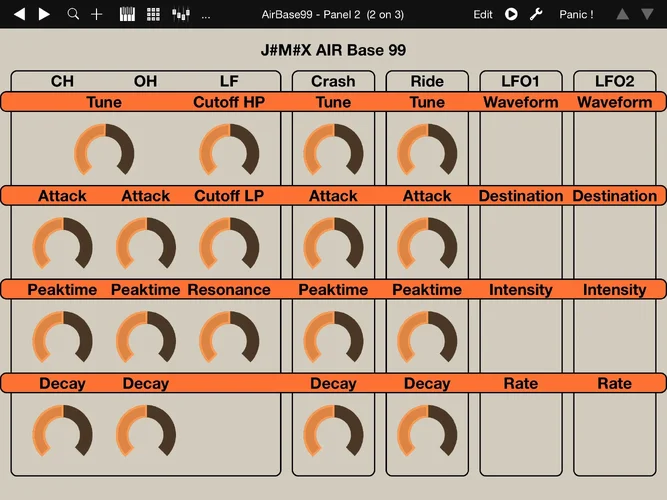Adjust the Crash Decay knob
The width and height of the screenshot is (667, 500).
334,431
